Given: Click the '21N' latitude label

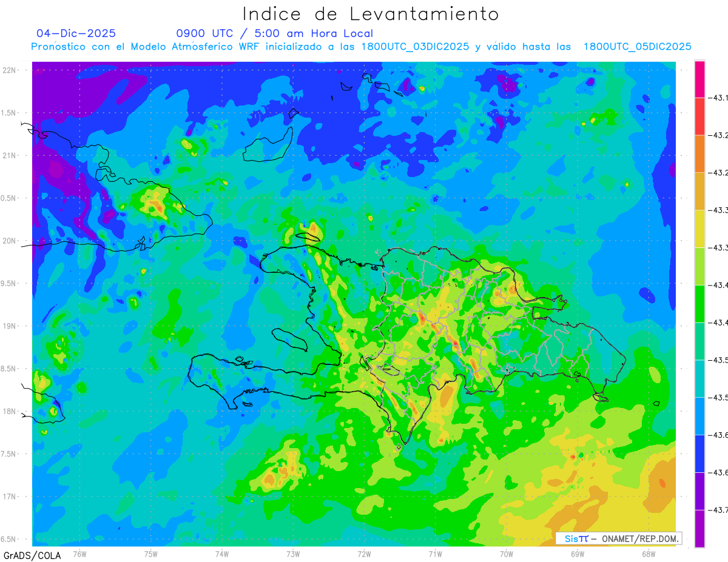Looking at the screenshot, I should (9, 155).
